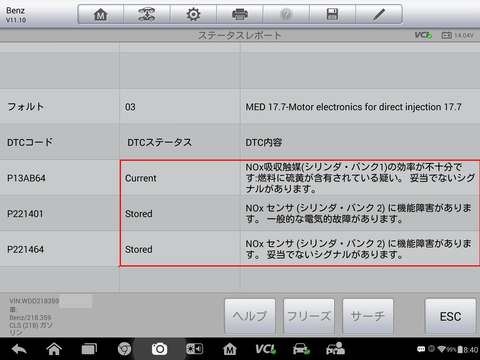Open the help question mark icon
Screen dimensions: 480x360
point(286,14)
